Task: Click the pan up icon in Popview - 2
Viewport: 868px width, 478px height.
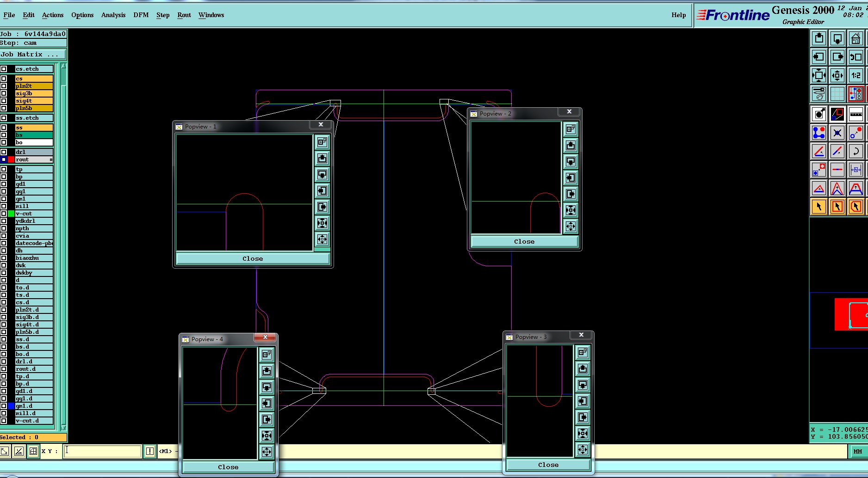Action: (x=570, y=146)
